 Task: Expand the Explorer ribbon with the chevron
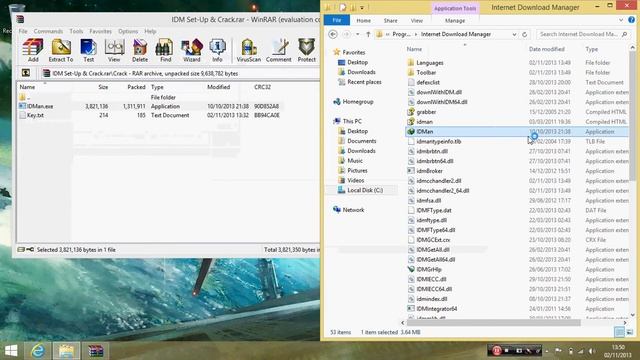coord(621,20)
